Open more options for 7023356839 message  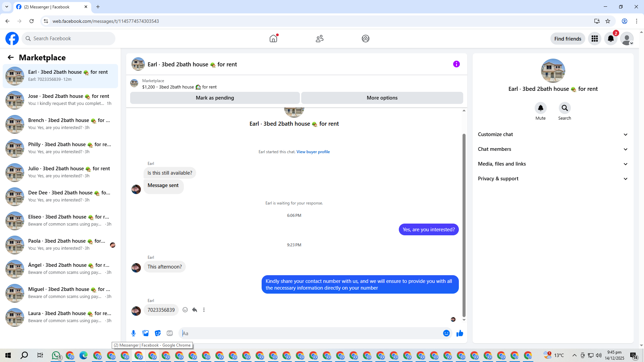[x=204, y=310]
